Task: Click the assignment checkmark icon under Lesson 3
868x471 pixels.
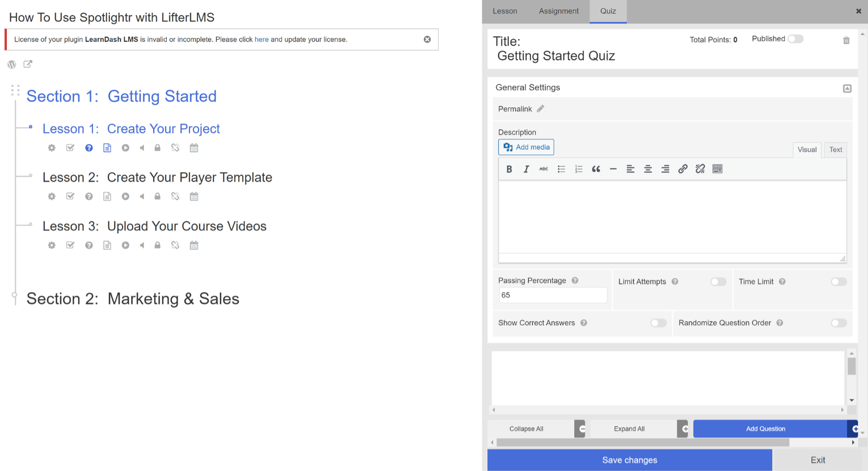Action: [x=70, y=246]
